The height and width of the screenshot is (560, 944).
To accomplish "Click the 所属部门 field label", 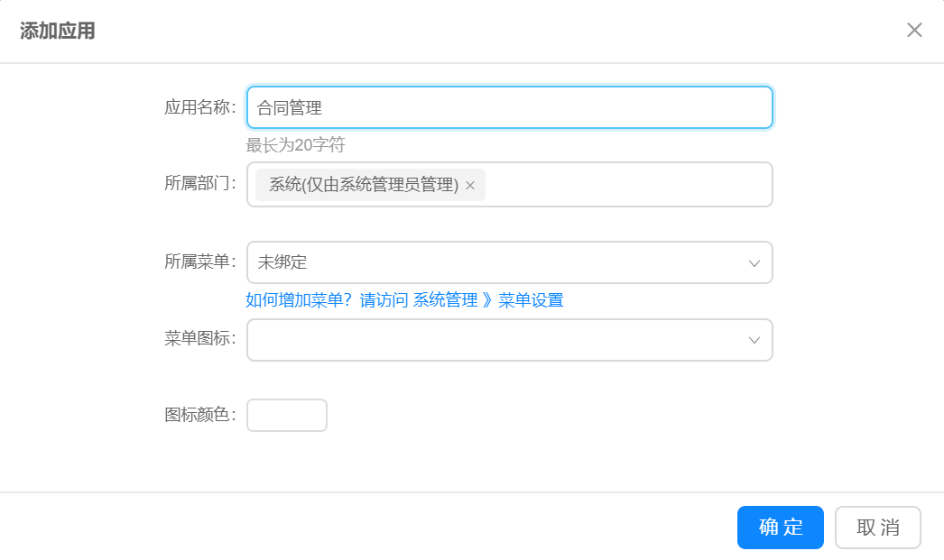I will tap(199, 184).
